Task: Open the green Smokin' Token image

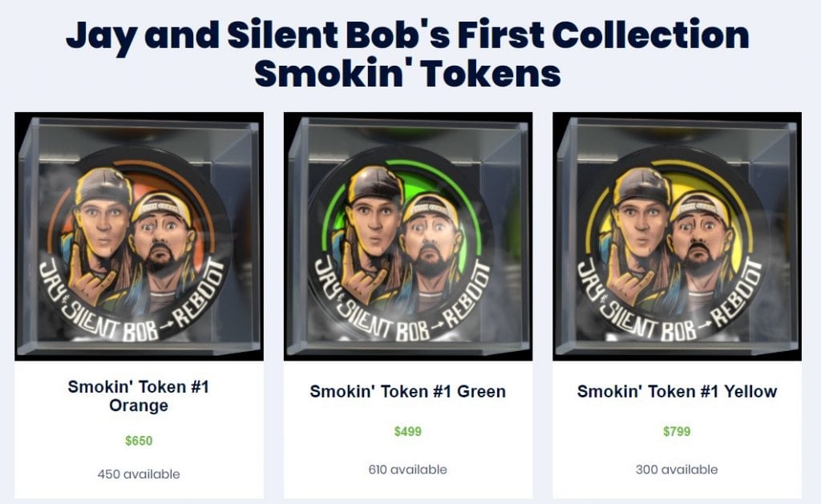Action: [408, 236]
